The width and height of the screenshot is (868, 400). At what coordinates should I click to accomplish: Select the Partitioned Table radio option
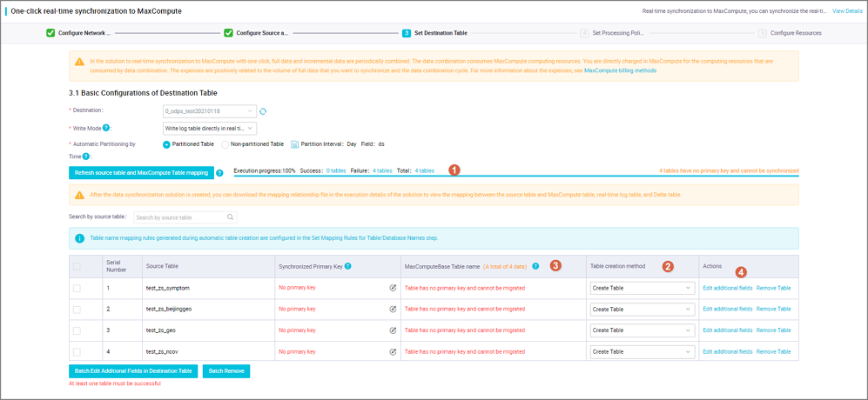[x=166, y=144]
